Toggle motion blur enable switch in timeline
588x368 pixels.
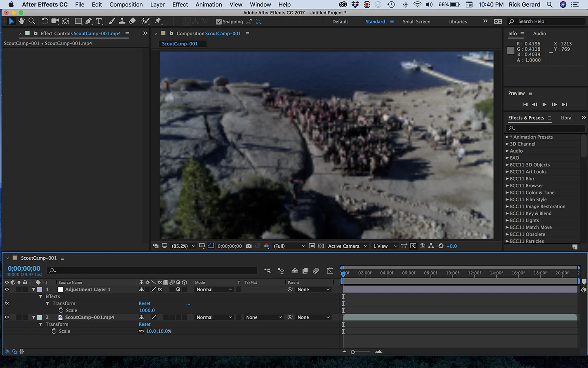click(316, 271)
